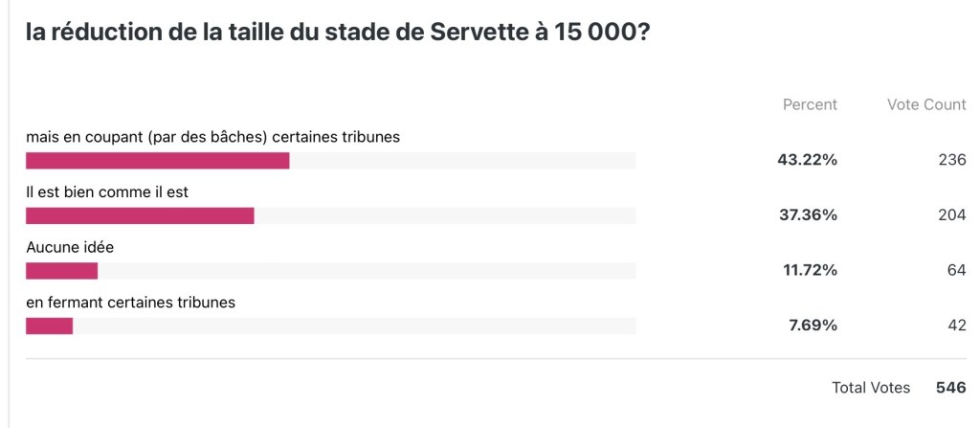
Task: Select the Percent column header
Action: pyautogui.click(x=810, y=104)
